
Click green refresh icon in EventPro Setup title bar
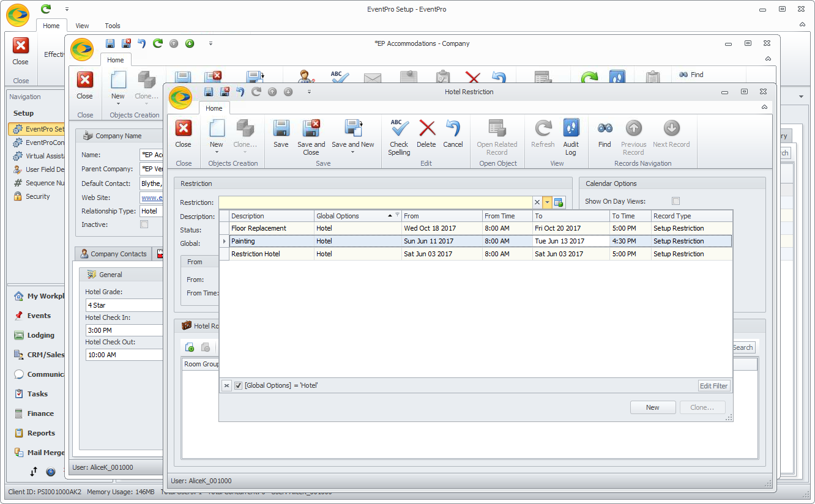[x=46, y=9]
